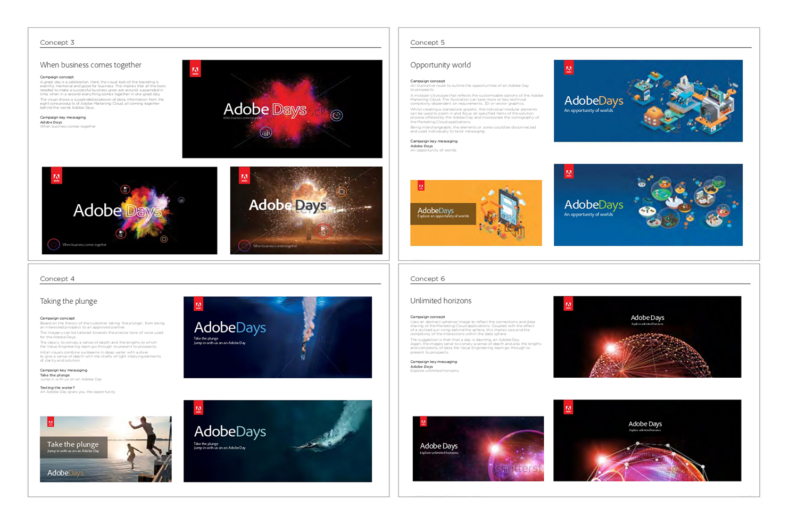Click 'Campaign key messaging' label under Concept 5
This screenshot has width=798, height=532.
[x=434, y=142]
